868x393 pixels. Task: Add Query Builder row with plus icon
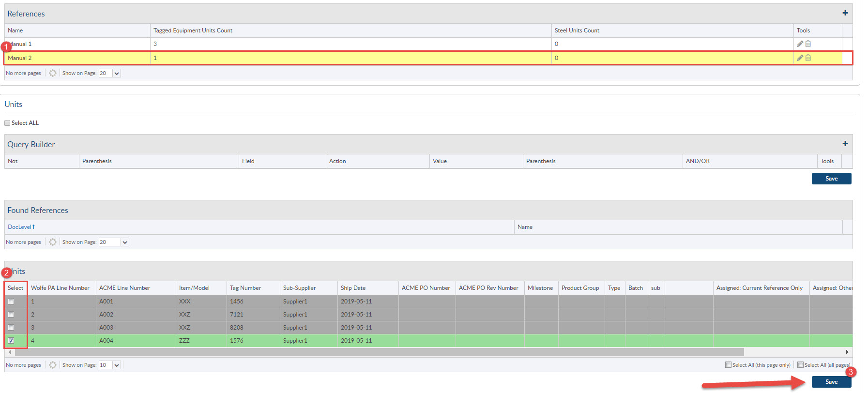[845, 144]
